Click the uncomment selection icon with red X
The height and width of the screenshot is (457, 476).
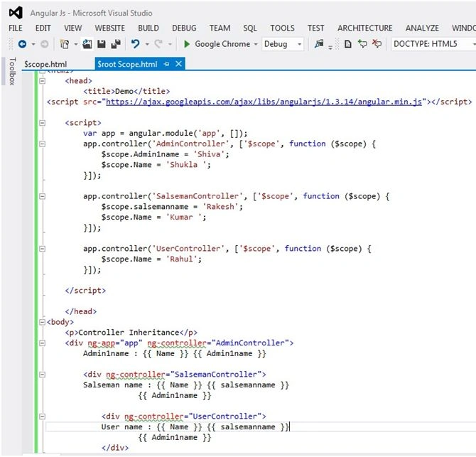click(x=377, y=44)
